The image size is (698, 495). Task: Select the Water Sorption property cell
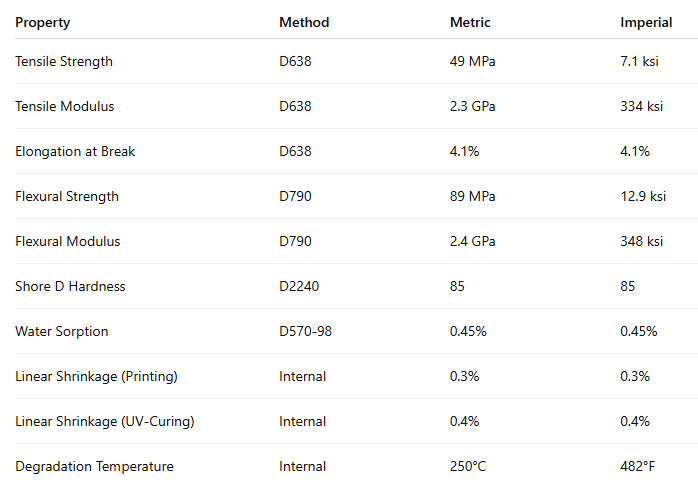[62, 331]
